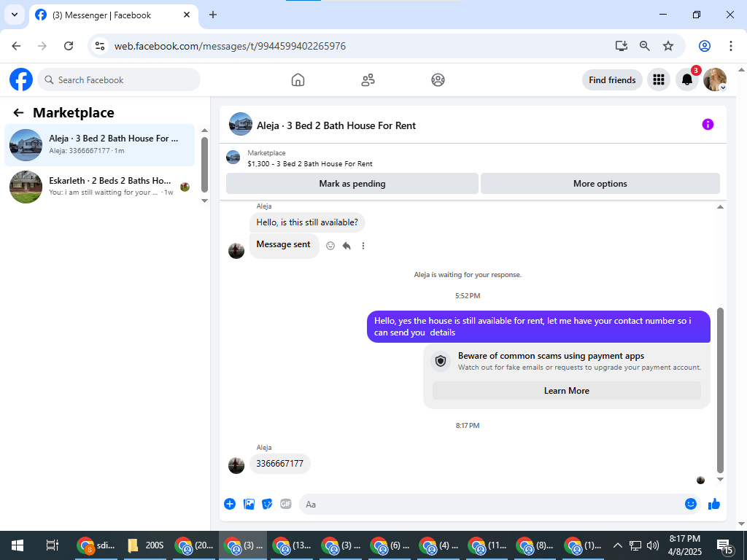Open the network icon in the system tray
The width and height of the screenshot is (747, 560).
[x=635, y=545]
